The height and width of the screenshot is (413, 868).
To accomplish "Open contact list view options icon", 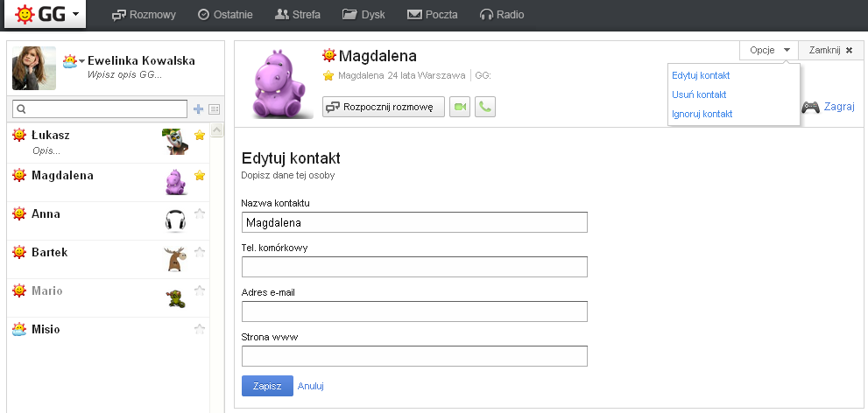I will point(215,109).
